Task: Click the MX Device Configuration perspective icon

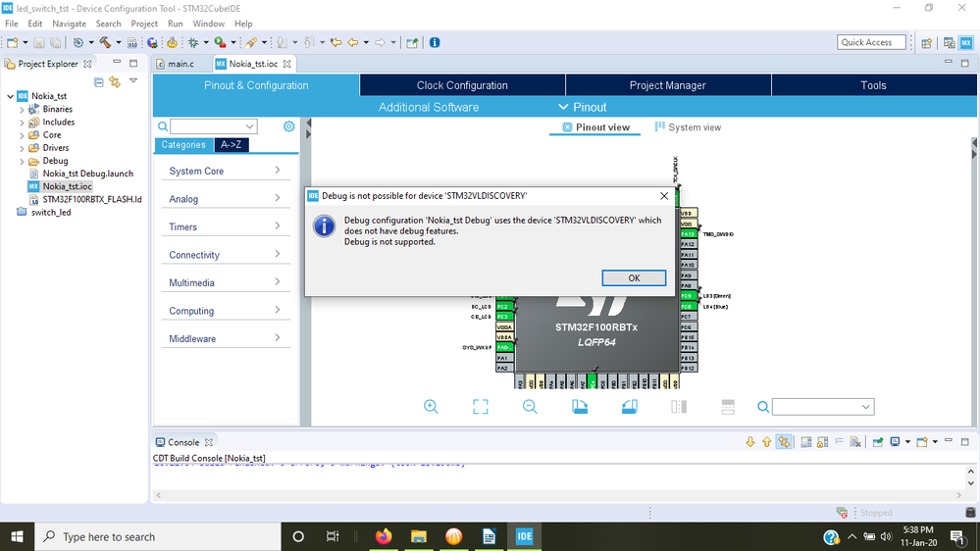Action: (x=966, y=42)
